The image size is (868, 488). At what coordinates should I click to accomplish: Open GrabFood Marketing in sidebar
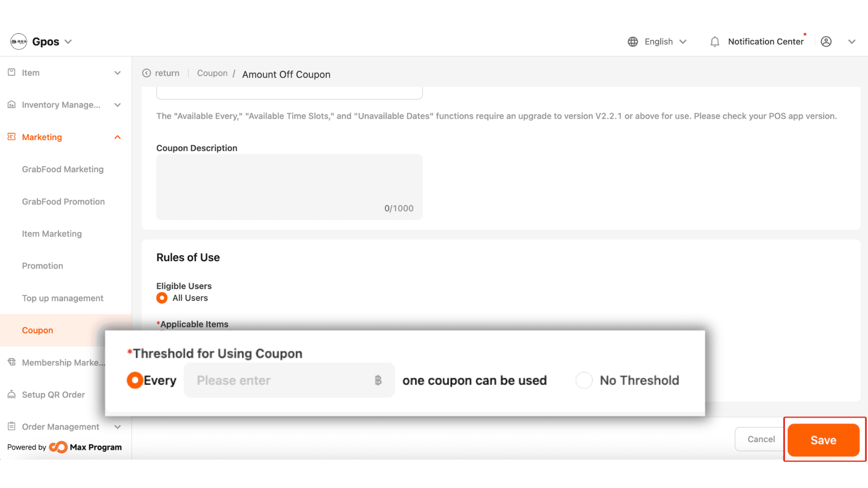point(63,169)
